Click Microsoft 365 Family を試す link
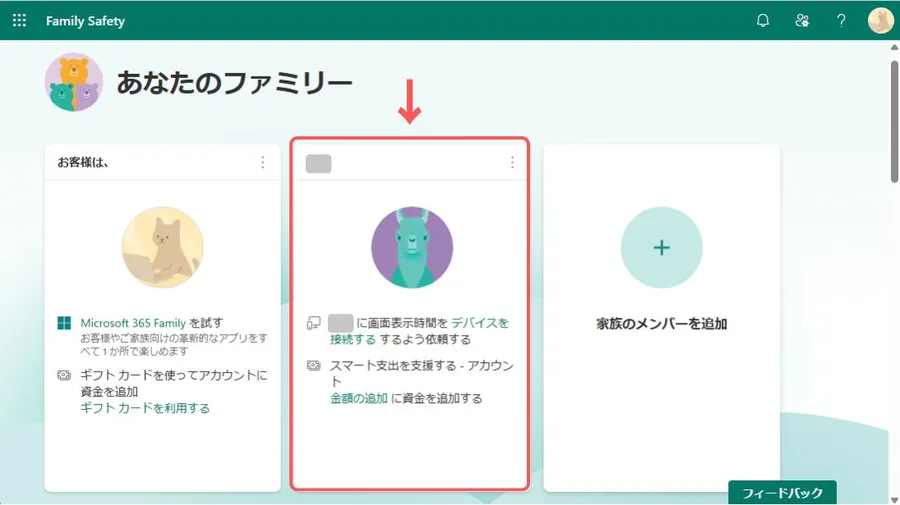Image resolution: width=900 pixels, height=505 pixels. [152, 323]
